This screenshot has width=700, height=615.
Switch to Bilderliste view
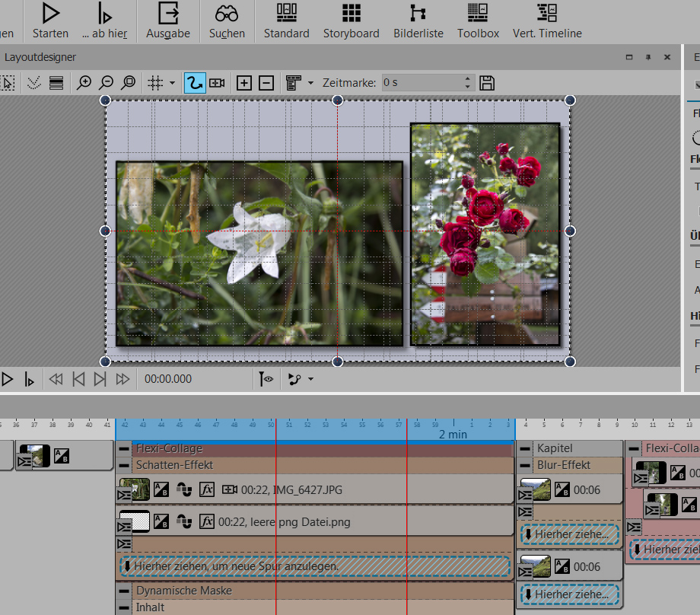[418, 21]
